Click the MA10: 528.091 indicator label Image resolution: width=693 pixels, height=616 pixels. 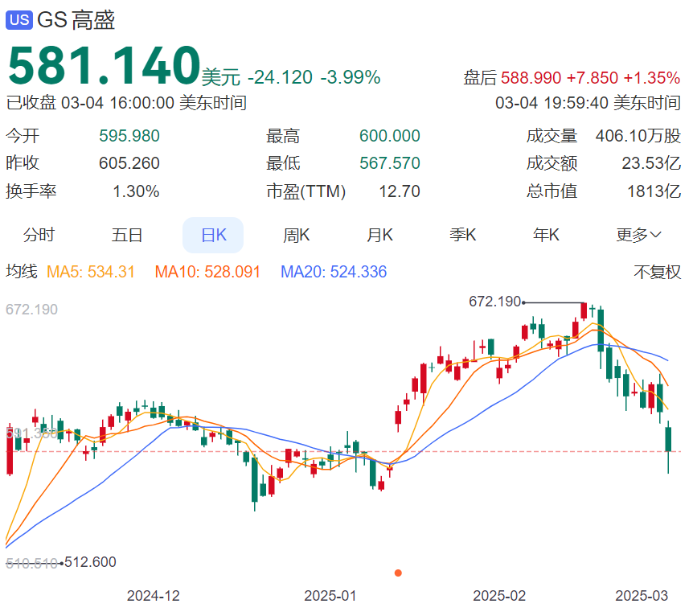click(207, 272)
